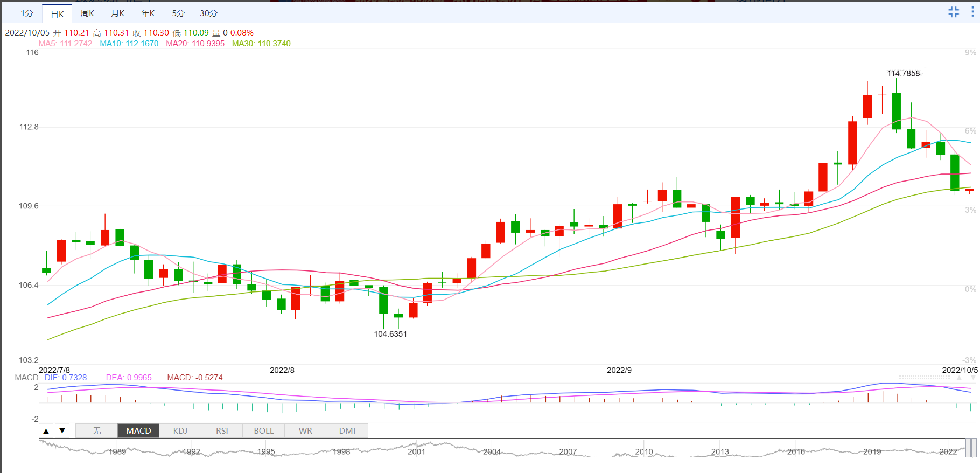This screenshot has height=473, width=980.
Task: Open the 月K monthly chart tab
Action: pyautogui.click(x=117, y=13)
